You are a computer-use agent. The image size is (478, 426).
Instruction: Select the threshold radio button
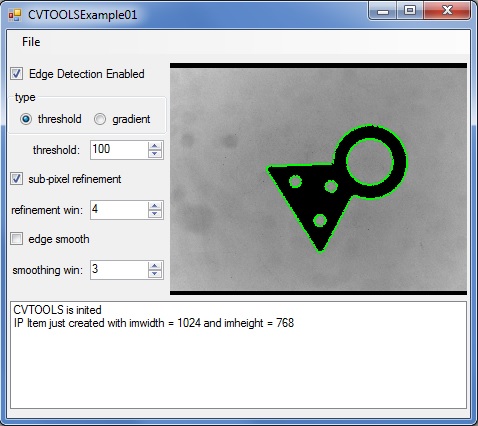[x=26, y=119]
